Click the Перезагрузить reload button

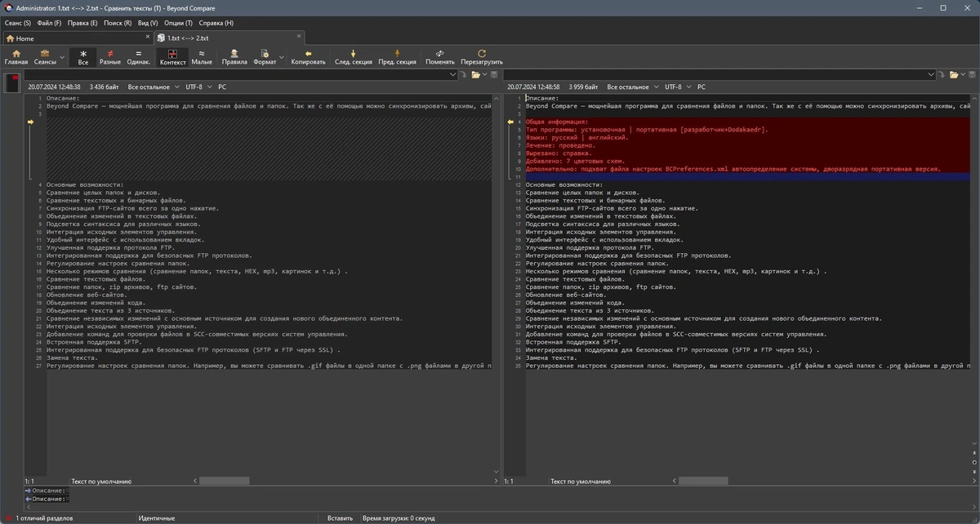(x=482, y=57)
